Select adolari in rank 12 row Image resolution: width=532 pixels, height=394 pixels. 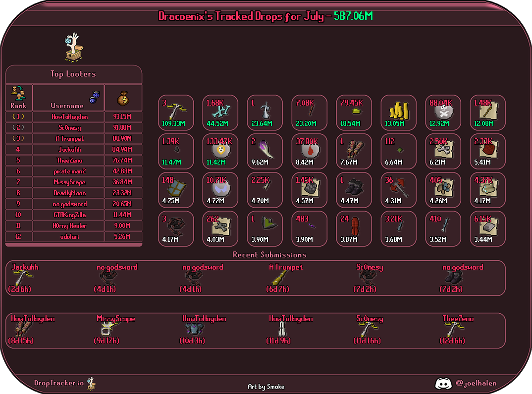click(69, 236)
